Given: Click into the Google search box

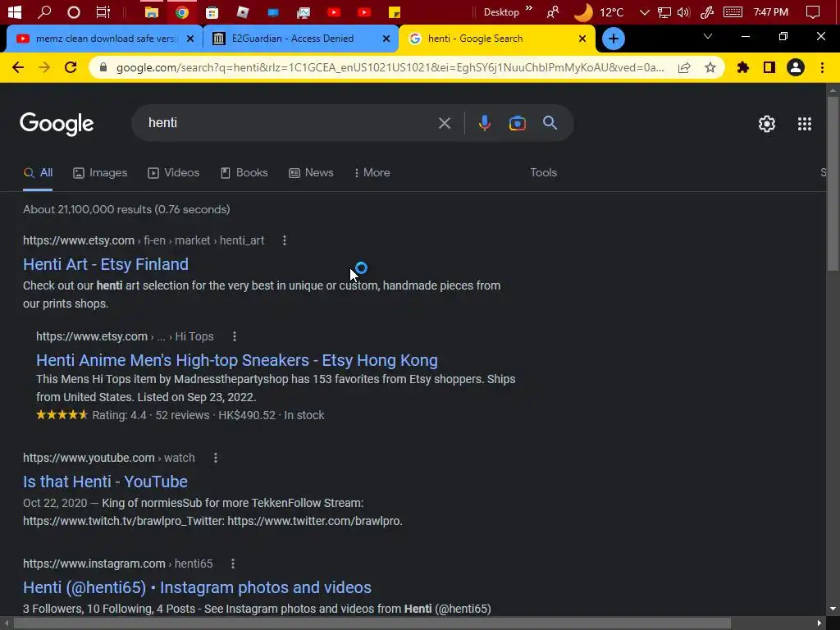Looking at the screenshot, I should coord(290,123).
